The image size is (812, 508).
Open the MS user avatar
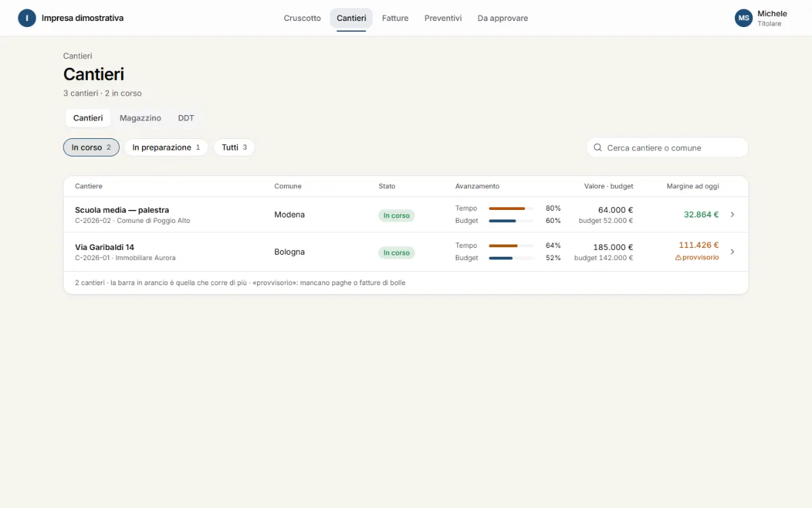click(x=744, y=18)
